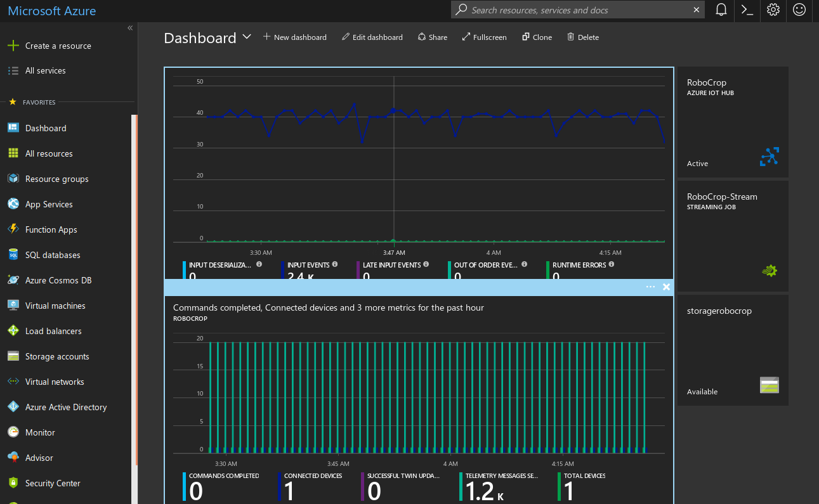The width and height of the screenshot is (819, 504).
Task: Click the Connected Devices navy legend swatch
Action: tap(279, 486)
